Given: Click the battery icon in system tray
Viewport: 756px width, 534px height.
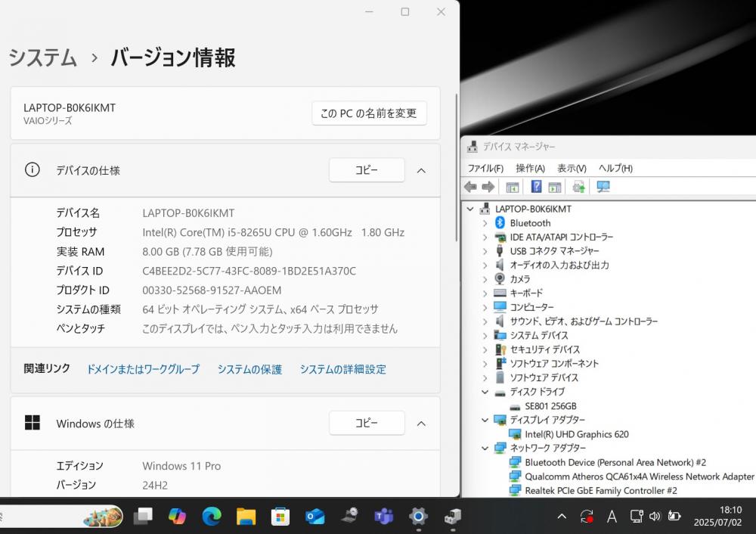Looking at the screenshot, I should tap(674, 516).
